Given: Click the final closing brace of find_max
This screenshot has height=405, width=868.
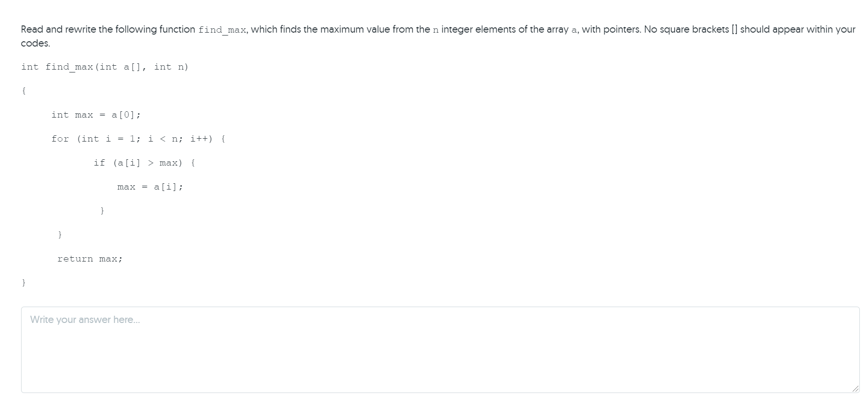Looking at the screenshot, I should coord(23,283).
